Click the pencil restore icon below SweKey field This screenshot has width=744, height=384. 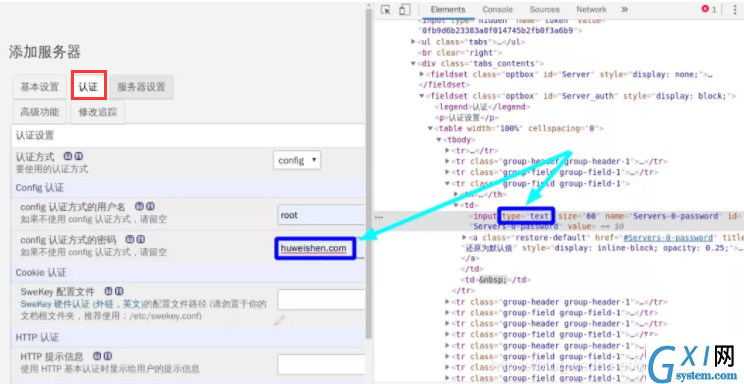pyautogui.click(x=279, y=321)
